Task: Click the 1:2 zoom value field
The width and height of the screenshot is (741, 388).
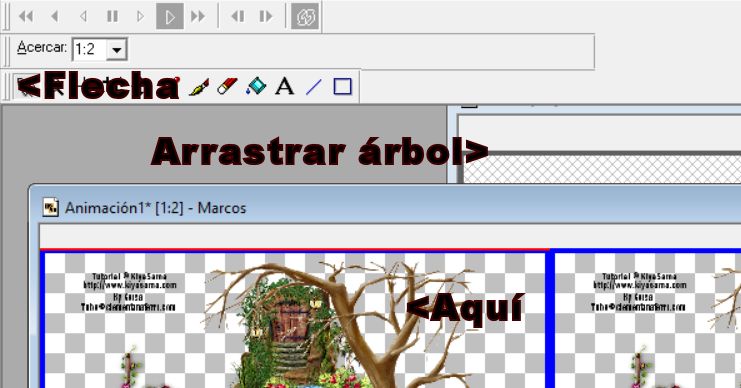Action: click(89, 49)
